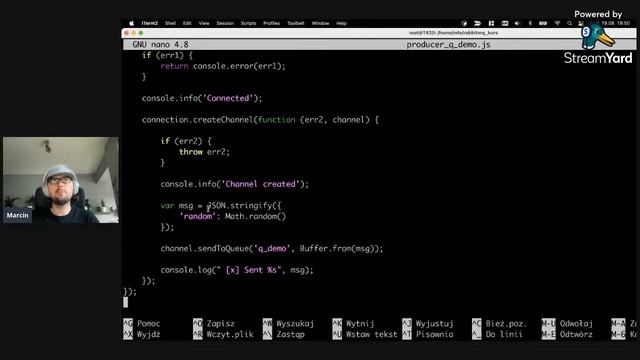Screen dimensions: 640x360
Task: Click the console.info('Connected') line
Action: click(202, 98)
